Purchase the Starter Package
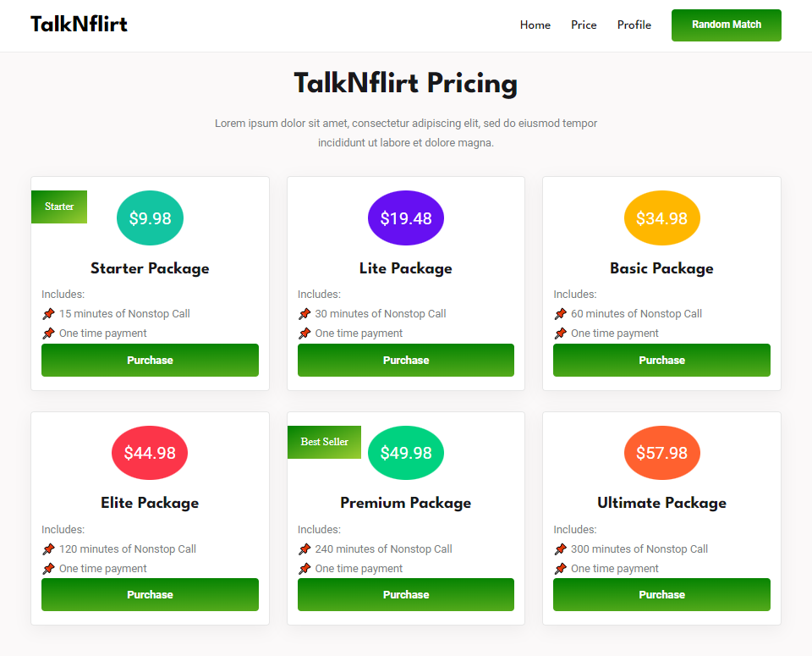 point(150,360)
